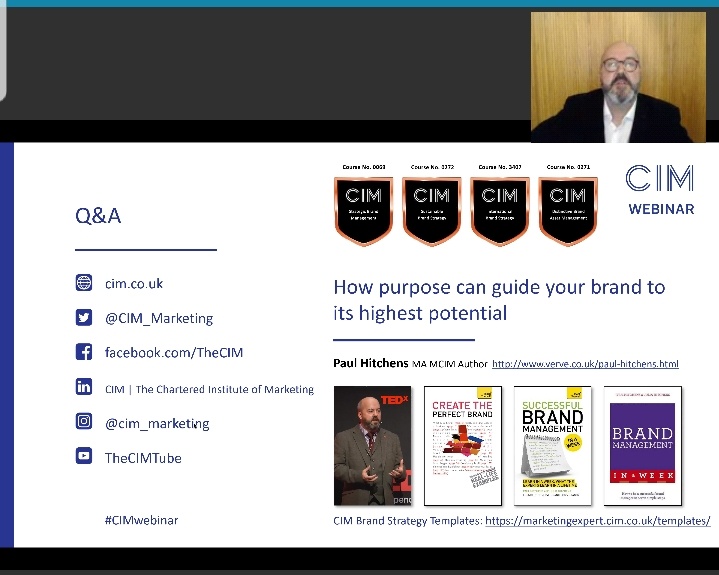Select the Successful Brand Management book cover
719x575 pixels.
tap(553, 446)
